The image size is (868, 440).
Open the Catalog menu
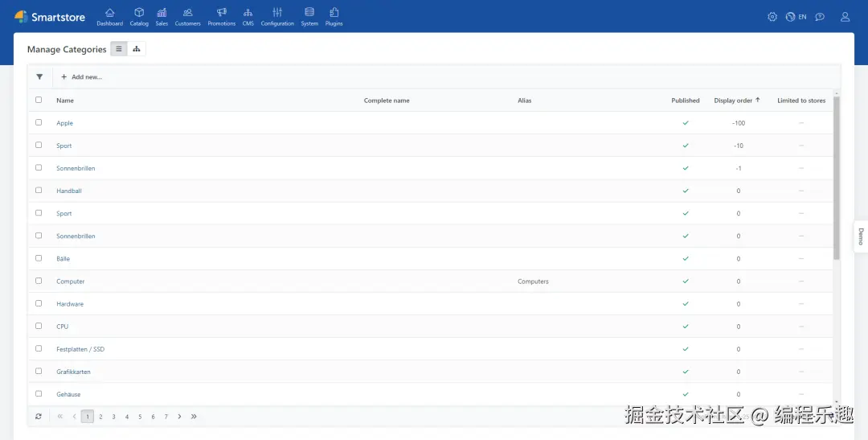tap(139, 17)
